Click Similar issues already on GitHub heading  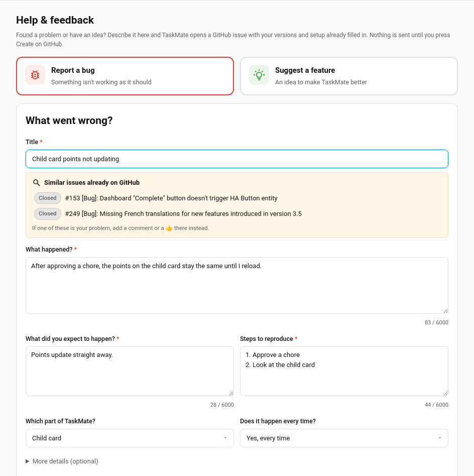[92, 183]
